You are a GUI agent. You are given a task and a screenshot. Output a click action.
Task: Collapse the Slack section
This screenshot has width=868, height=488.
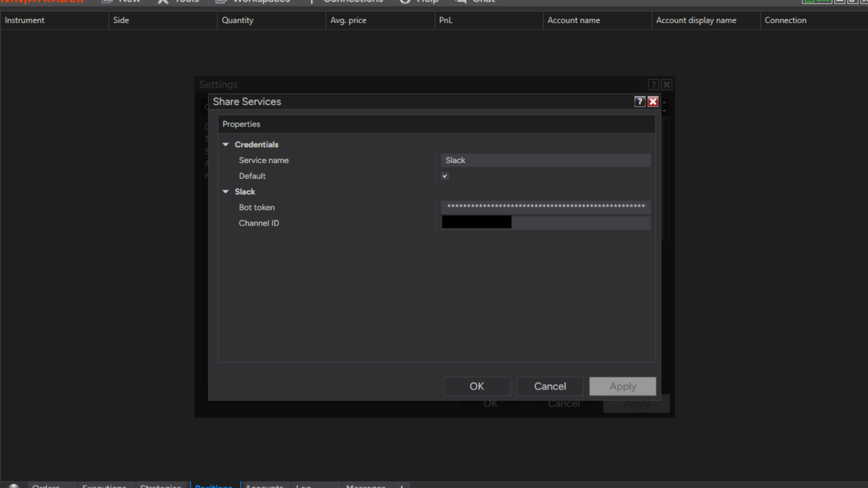point(226,192)
